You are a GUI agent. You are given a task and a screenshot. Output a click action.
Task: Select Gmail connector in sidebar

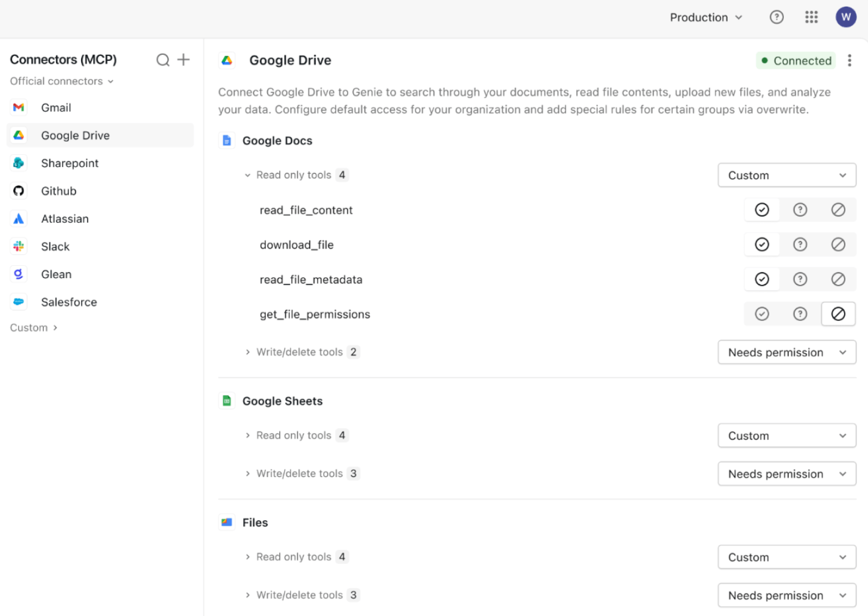100,107
